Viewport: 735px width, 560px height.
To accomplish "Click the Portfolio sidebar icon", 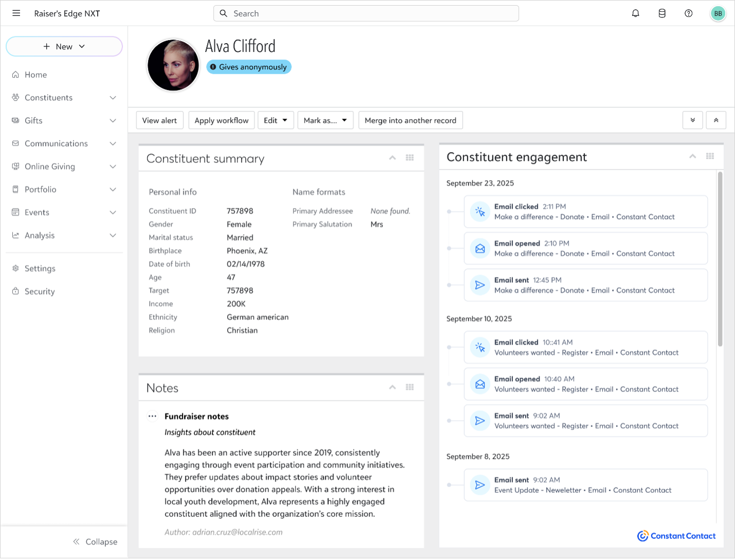I will (x=15, y=189).
